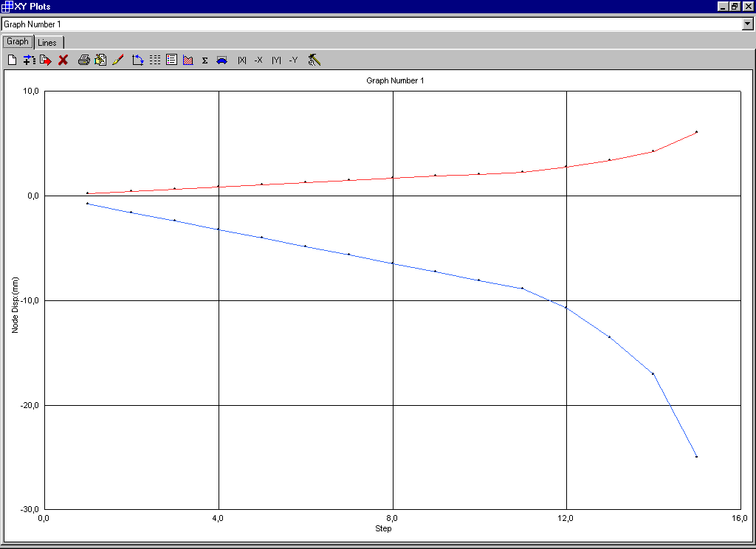This screenshot has height=549, width=756.
Task: Click the export list icon with red arrow
Action: click(x=46, y=60)
